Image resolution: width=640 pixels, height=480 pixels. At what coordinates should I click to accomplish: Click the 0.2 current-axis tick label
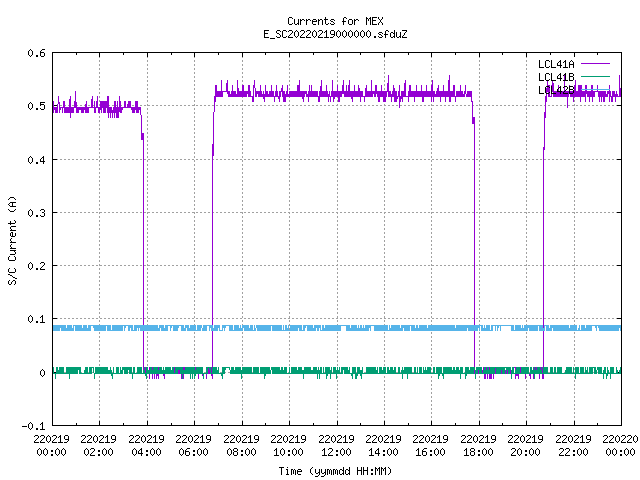[36, 266]
